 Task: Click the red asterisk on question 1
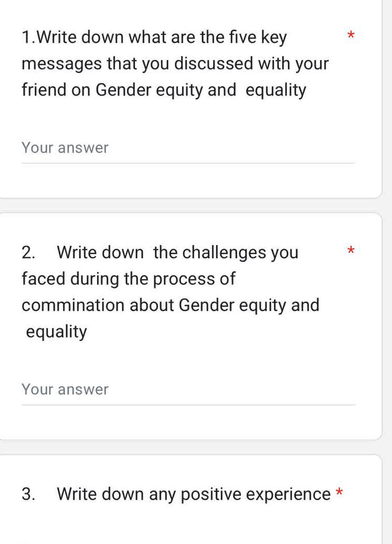point(351,36)
